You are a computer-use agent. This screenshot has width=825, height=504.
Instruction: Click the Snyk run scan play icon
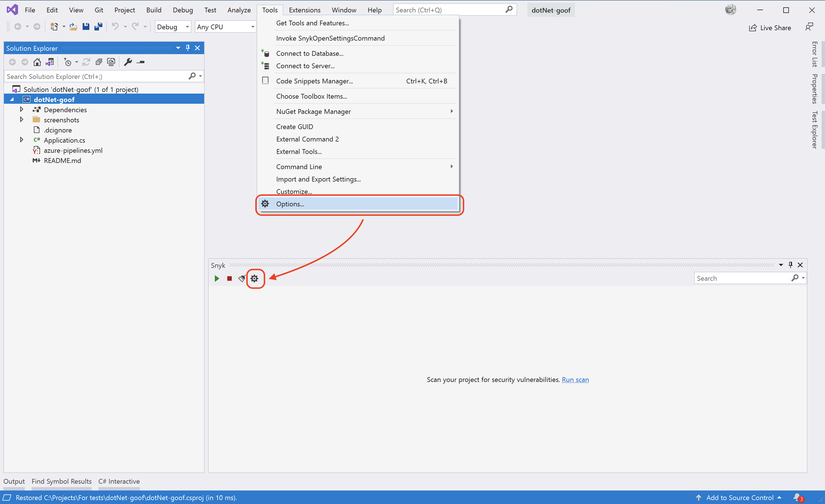(217, 278)
